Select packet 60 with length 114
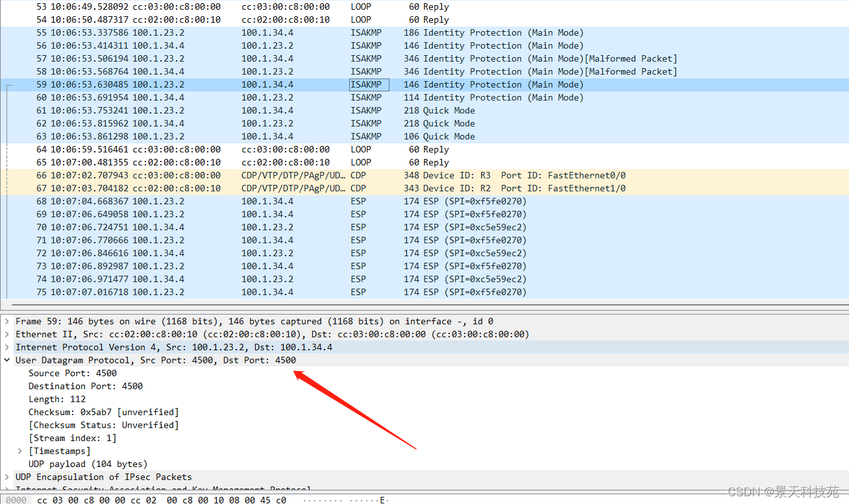 pyautogui.click(x=425, y=97)
